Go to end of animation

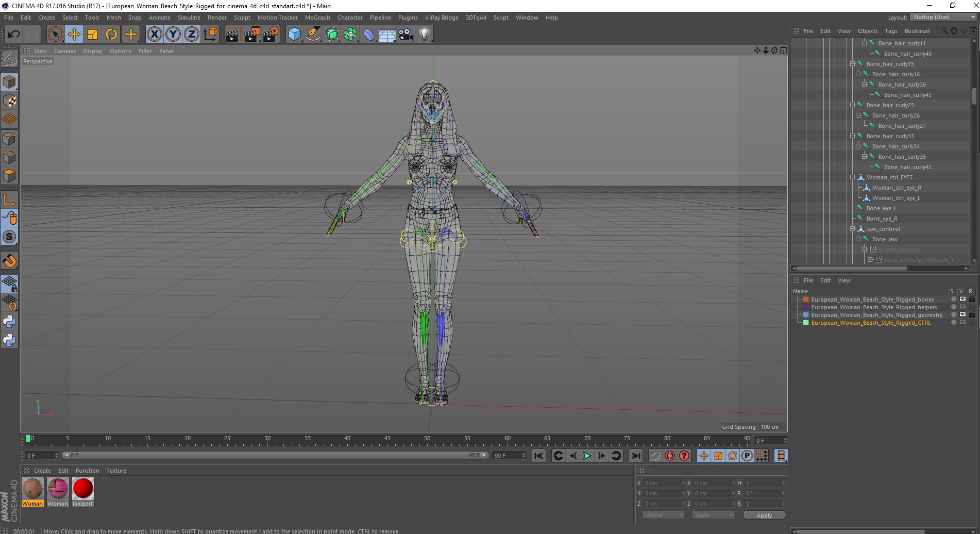pyautogui.click(x=636, y=456)
